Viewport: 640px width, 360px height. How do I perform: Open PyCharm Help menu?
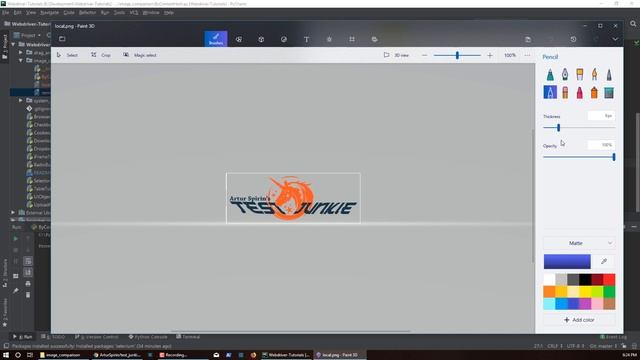pyautogui.click(x=169, y=13)
